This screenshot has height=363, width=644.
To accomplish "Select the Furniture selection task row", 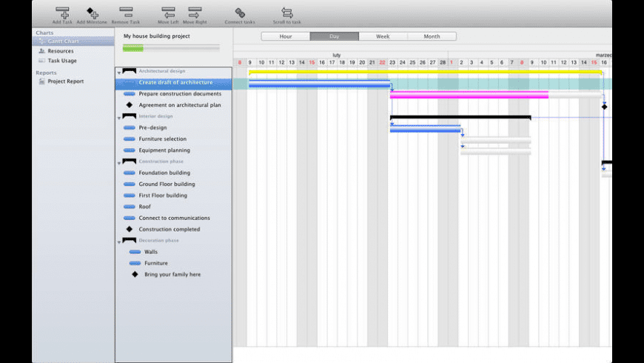I will coord(174,139).
